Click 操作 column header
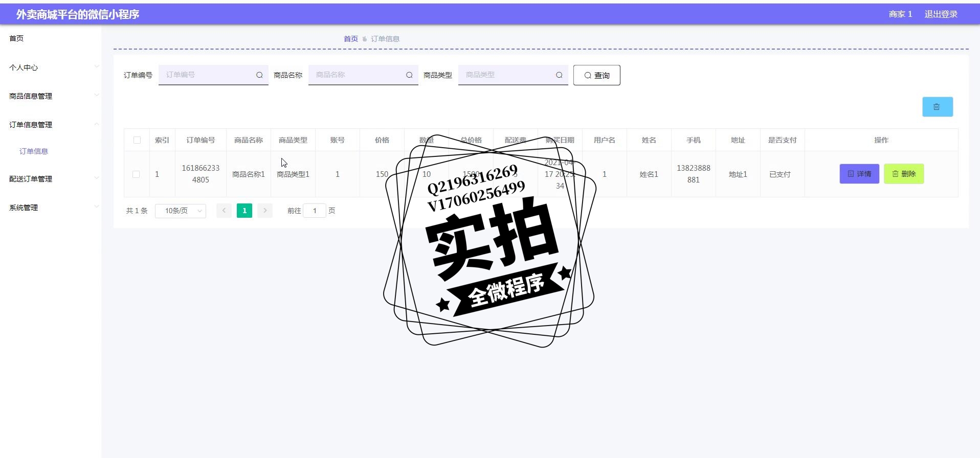The image size is (980, 458). [881, 140]
